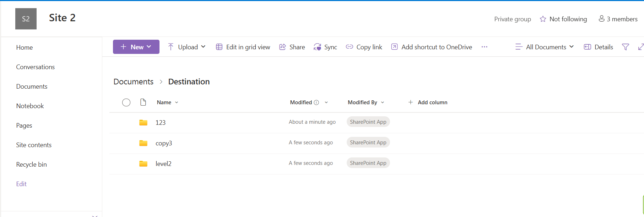
Task: Click the Share toolbar label
Action: click(297, 47)
